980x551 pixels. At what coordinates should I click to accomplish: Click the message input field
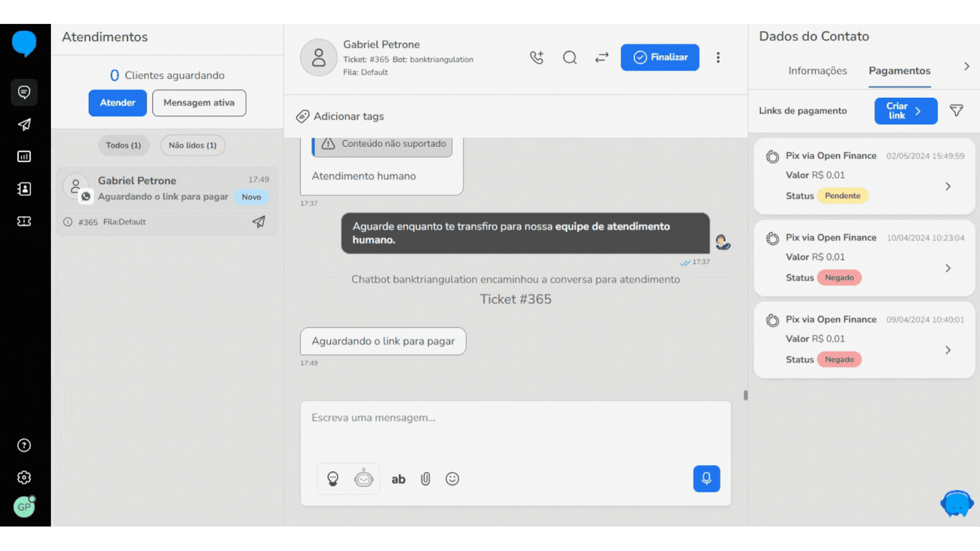(514, 429)
